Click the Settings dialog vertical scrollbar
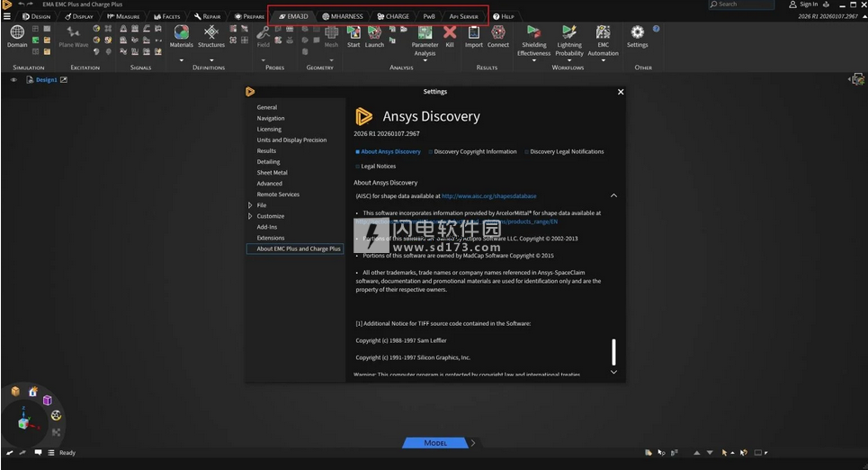868x470 pixels. (614, 351)
